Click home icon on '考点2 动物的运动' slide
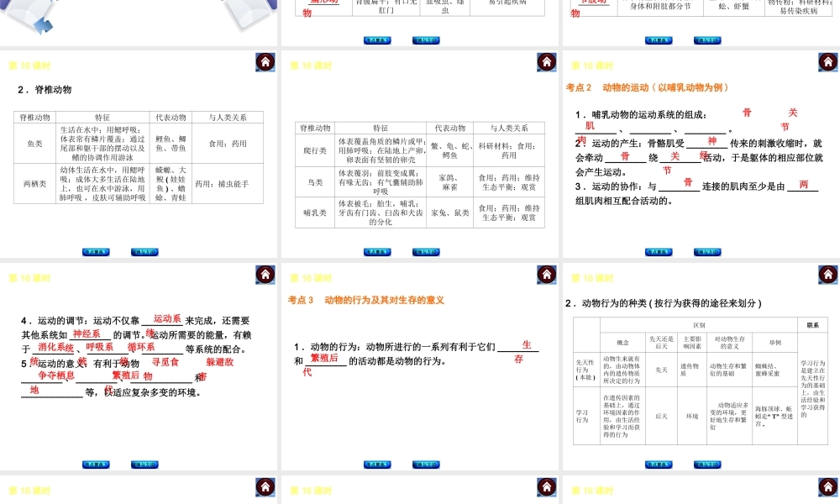This screenshot has width=840, height=504. (x=827, y=62)
